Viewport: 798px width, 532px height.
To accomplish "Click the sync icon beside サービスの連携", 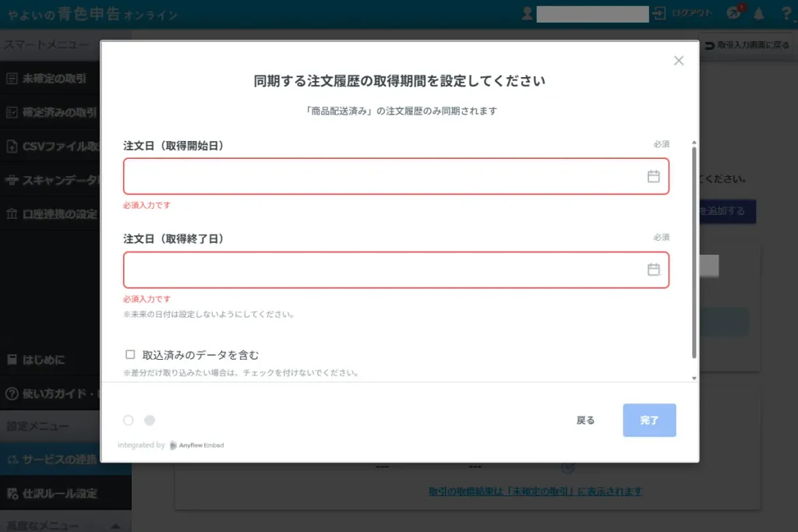I will (12, 460).
